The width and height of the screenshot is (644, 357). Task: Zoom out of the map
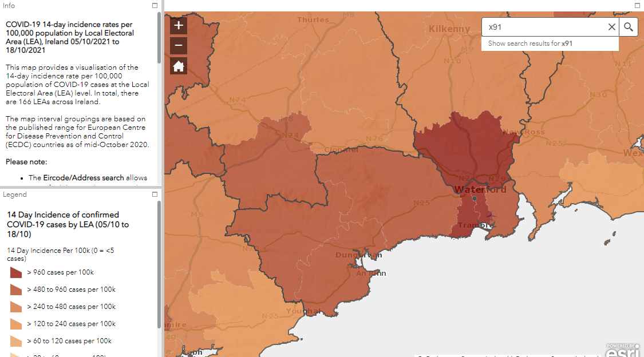pyautogui.click(x=179, y=46)
